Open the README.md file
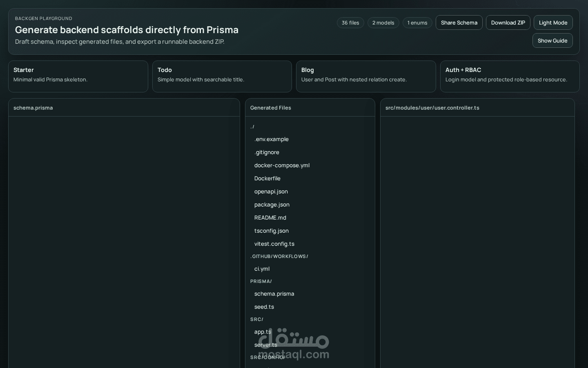588x368 pixels. click(270, 218)
